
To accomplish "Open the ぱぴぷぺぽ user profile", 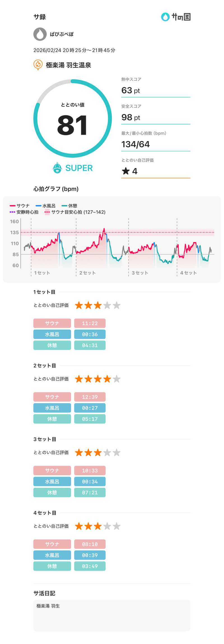I will point(62,34).
